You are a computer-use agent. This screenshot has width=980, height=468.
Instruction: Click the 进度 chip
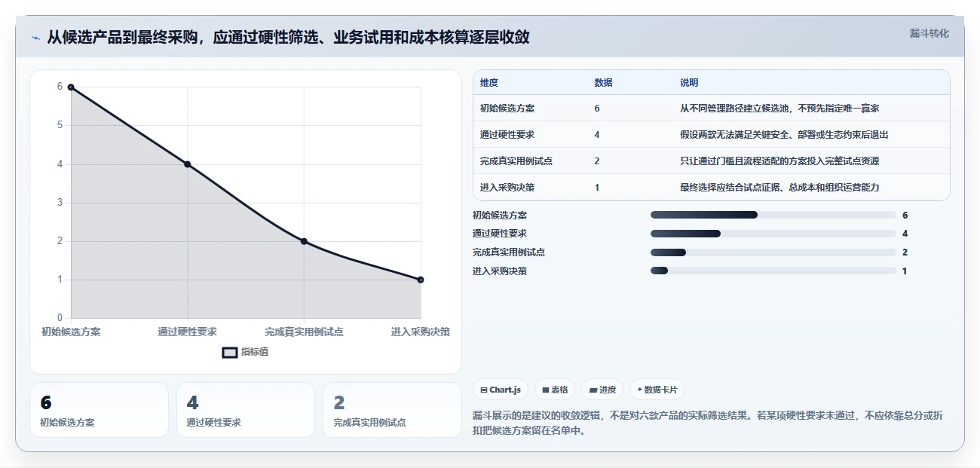coord(602,390)
